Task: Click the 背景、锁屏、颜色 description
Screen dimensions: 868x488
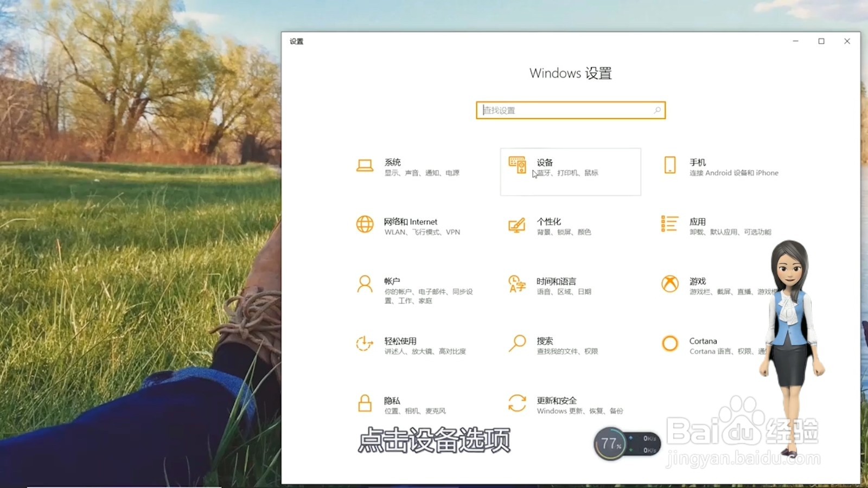Action: 564,232
